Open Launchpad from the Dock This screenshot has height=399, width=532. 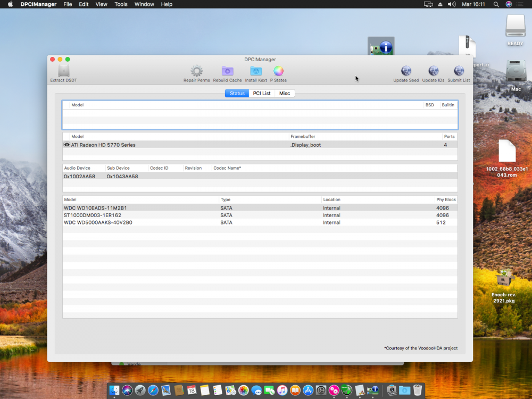tap(140, 390)
